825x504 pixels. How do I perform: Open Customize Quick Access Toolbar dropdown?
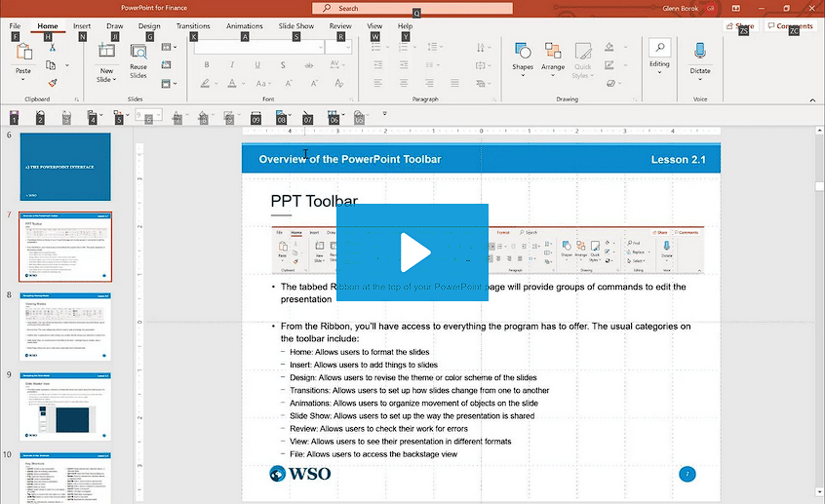point(384,114)
